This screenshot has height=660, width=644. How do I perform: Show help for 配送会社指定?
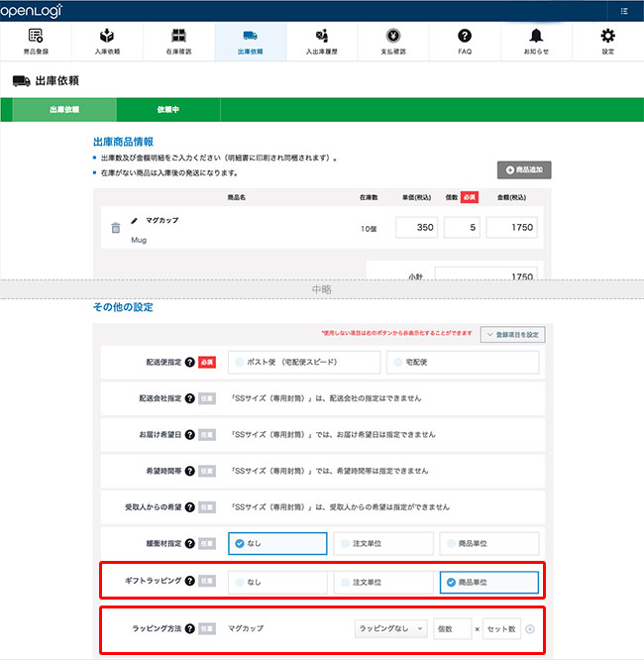[190, 398]
